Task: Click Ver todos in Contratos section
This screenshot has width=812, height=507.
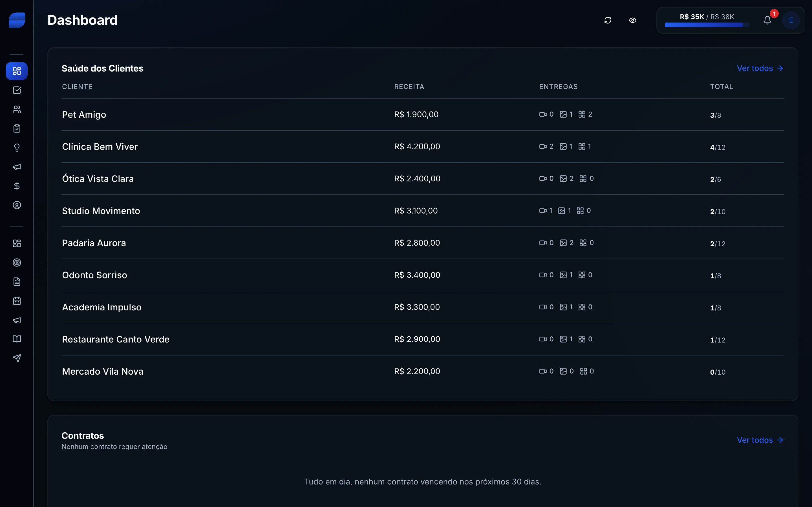Action: pyautogui.click(x=760, y=440)
